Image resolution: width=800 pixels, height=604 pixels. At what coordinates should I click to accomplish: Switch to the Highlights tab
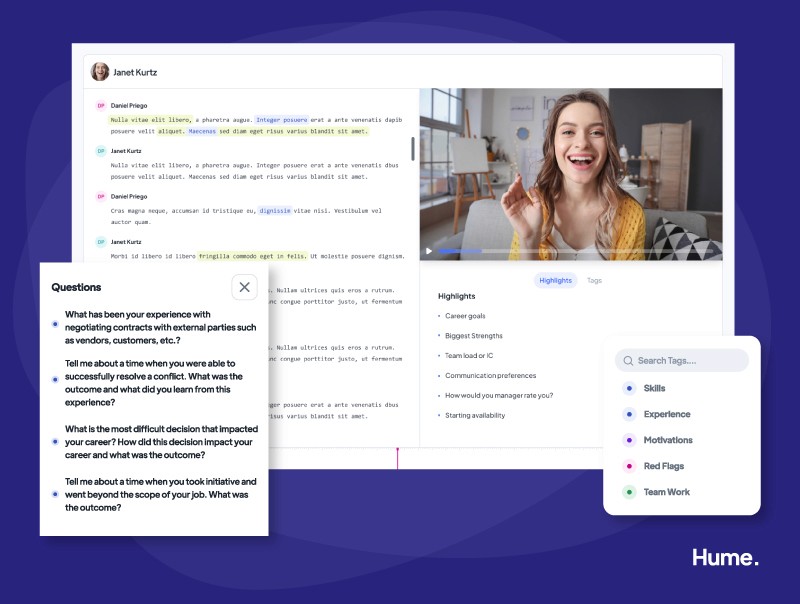(x=556, y=280)
